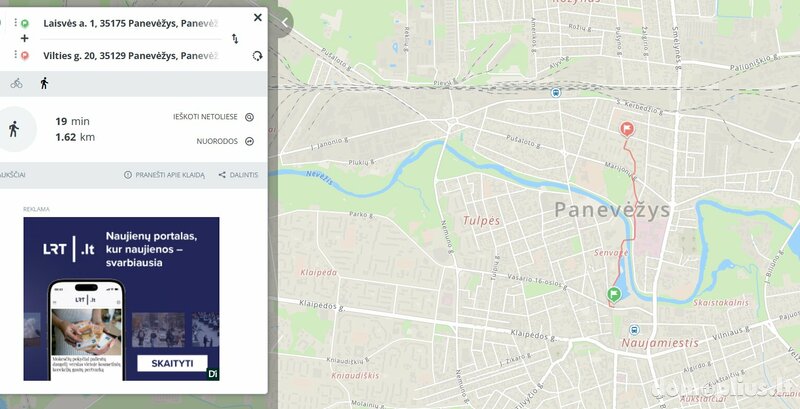Click the green start flag marker
Viewport: 800px width, 409px height.
[x=614, y=294]
